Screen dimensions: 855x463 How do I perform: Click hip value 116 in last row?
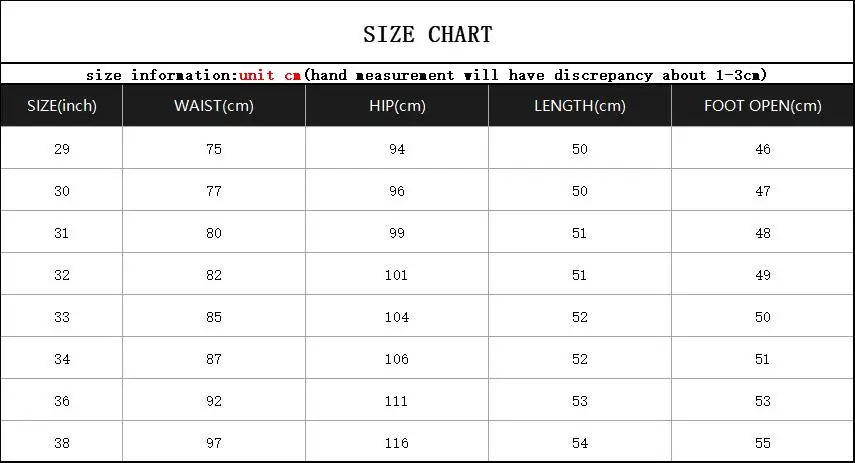pos(397,443)
